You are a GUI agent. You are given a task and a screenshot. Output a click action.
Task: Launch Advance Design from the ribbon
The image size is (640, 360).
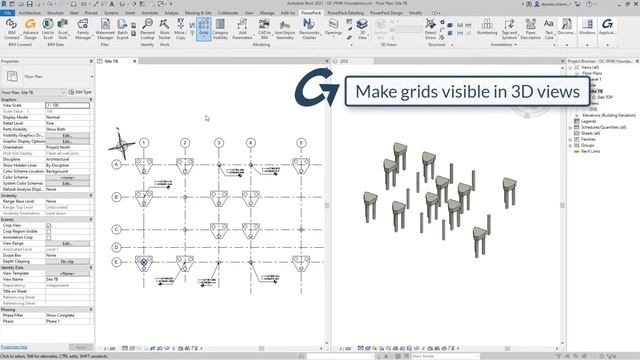pos(30,29)
